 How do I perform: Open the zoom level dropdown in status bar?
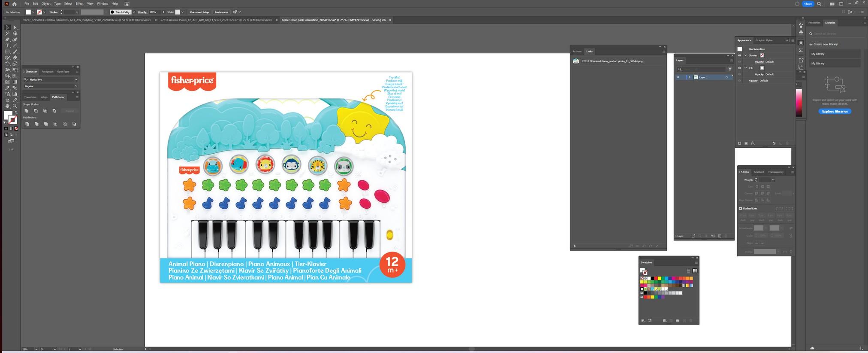click(x=36, y=349)
